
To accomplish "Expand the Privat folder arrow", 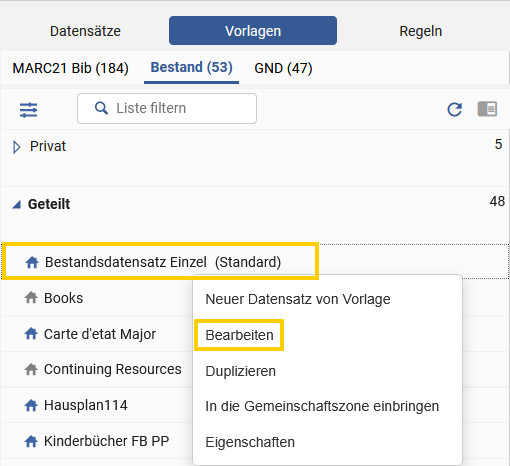I will pos(16,147).
